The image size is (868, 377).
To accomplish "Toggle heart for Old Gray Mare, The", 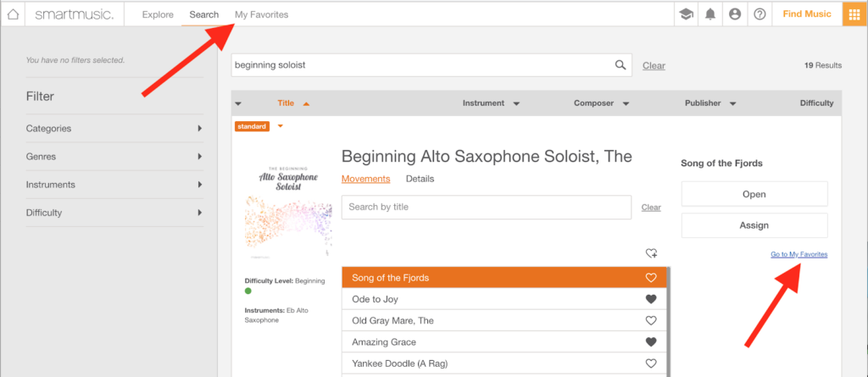I will [651, 320].
